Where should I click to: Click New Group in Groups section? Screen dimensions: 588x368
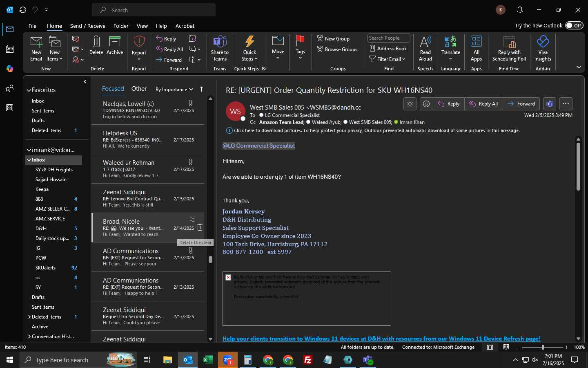click(x=333, y=38)
